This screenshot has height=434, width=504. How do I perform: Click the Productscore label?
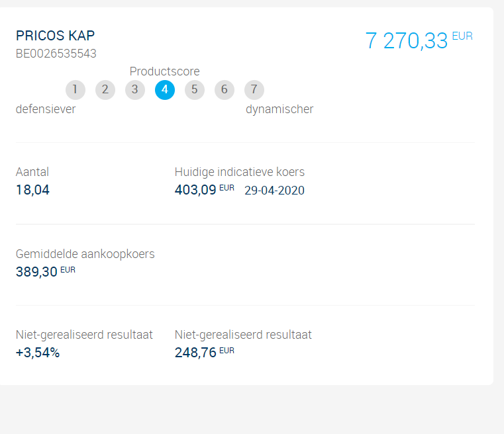coord(164,71)
